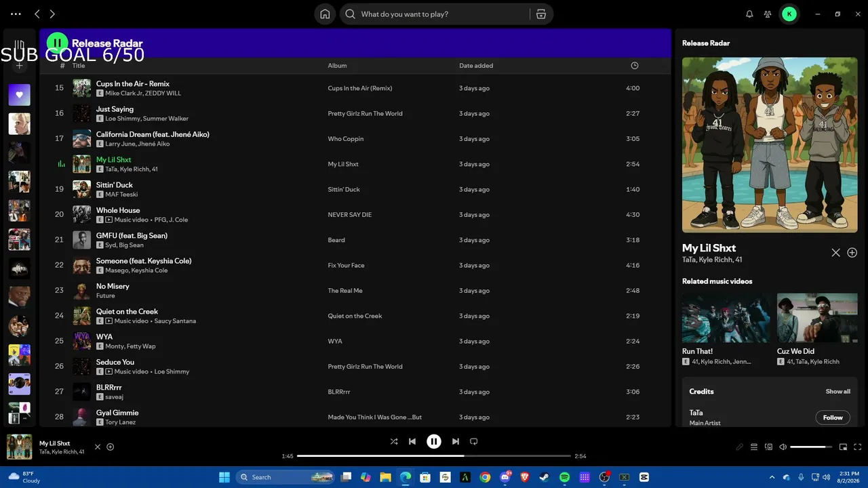Play the Whole House music video icon

tap(109, 220)
